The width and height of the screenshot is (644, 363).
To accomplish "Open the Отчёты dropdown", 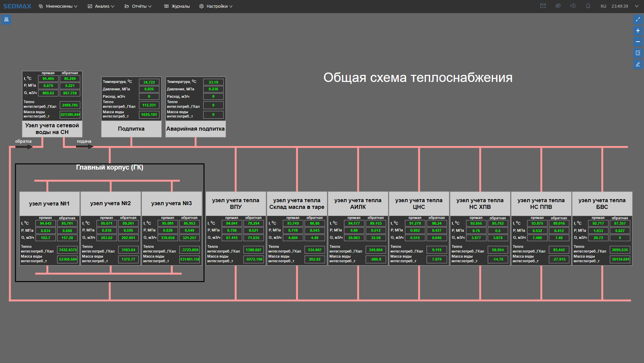I will [x=138, y=6].
